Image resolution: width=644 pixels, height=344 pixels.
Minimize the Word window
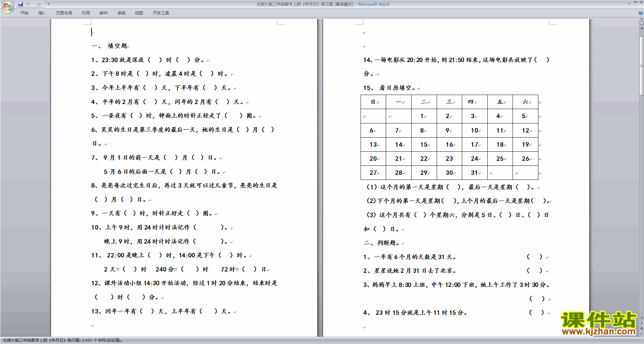pyautogui.click(x=629, y=3)
